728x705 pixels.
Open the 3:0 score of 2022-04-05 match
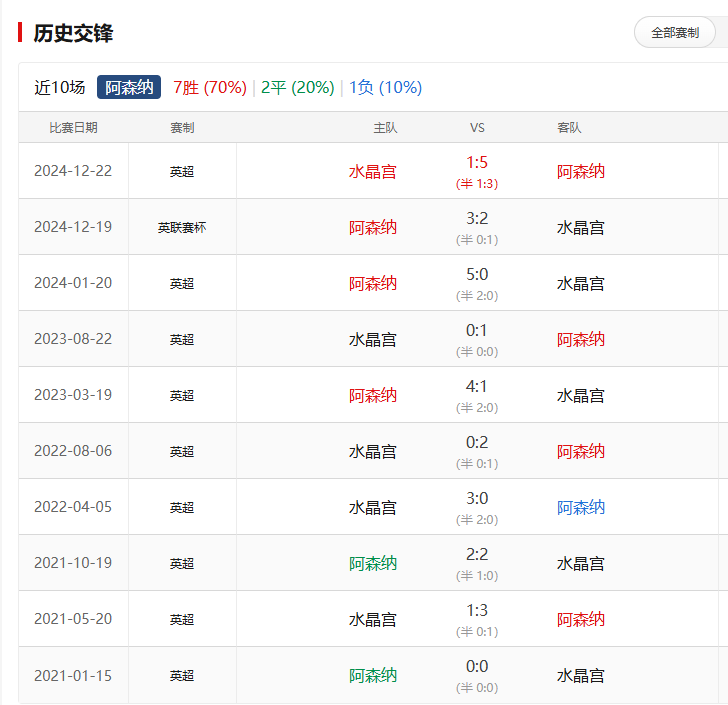click(477, 498)
